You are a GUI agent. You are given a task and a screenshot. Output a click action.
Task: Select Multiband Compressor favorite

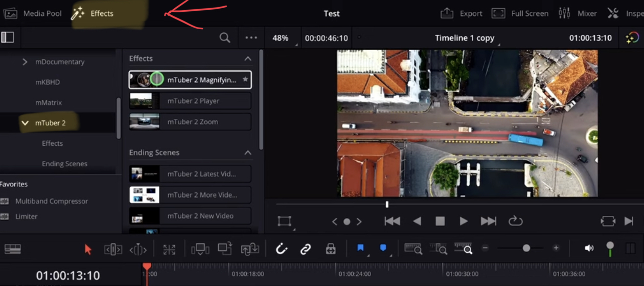[52, 201]
